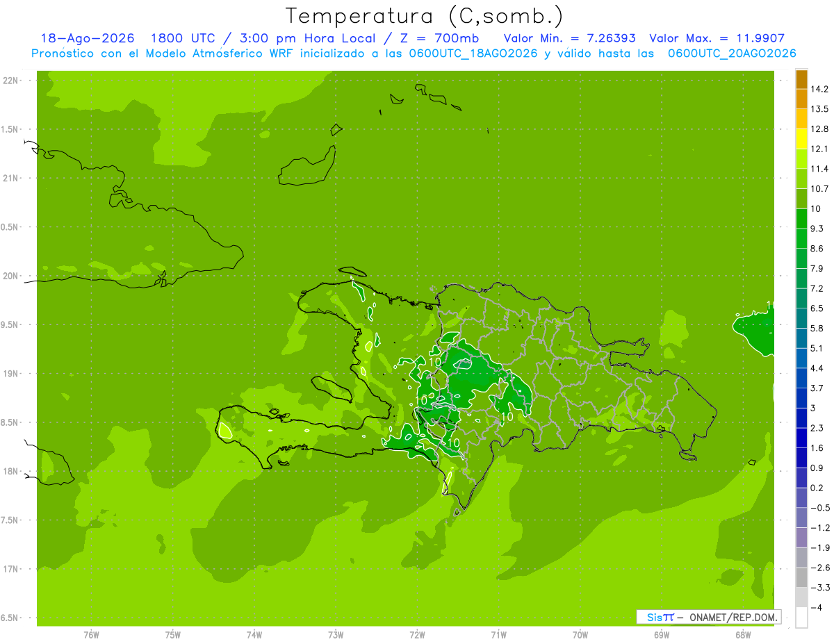Pick the blue colorbar swatch between 3.7 and 4.4
The image size is (834, 644).
coord(801,378)
